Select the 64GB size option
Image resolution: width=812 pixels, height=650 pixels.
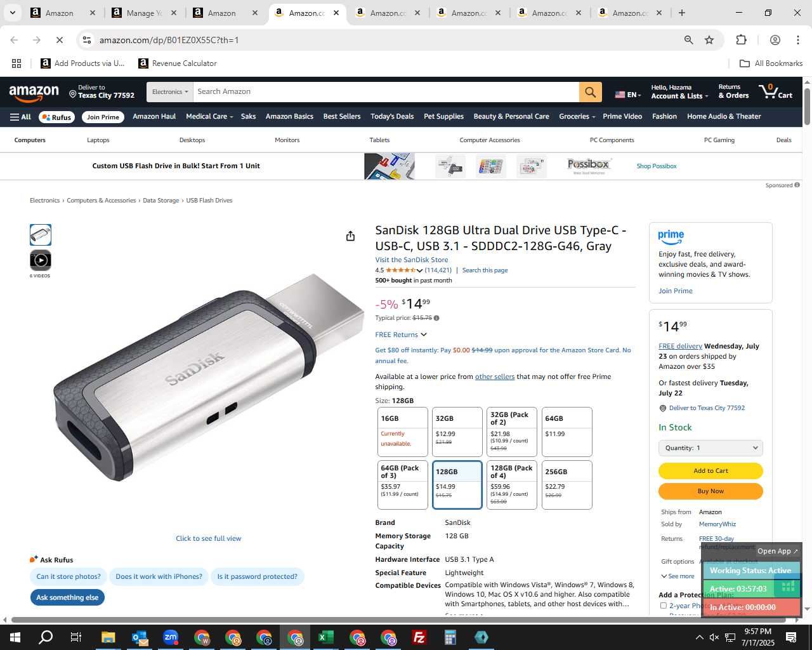[x=566, y=432]
